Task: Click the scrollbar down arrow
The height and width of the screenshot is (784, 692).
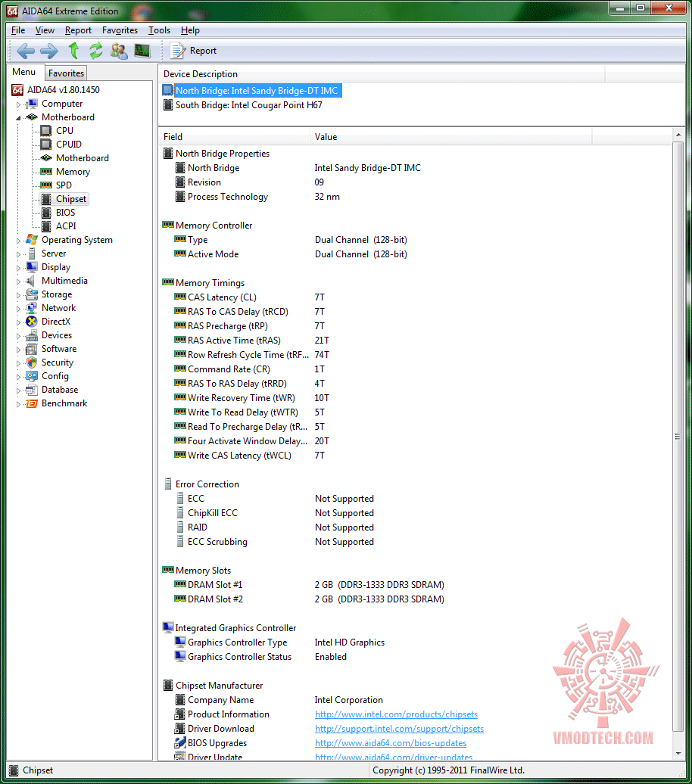Action: [678, 754]
